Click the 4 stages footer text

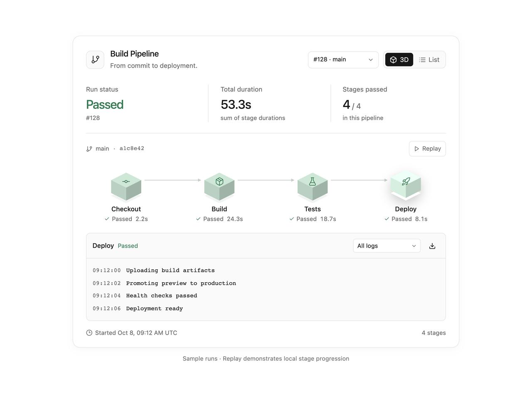pos(433,333)
